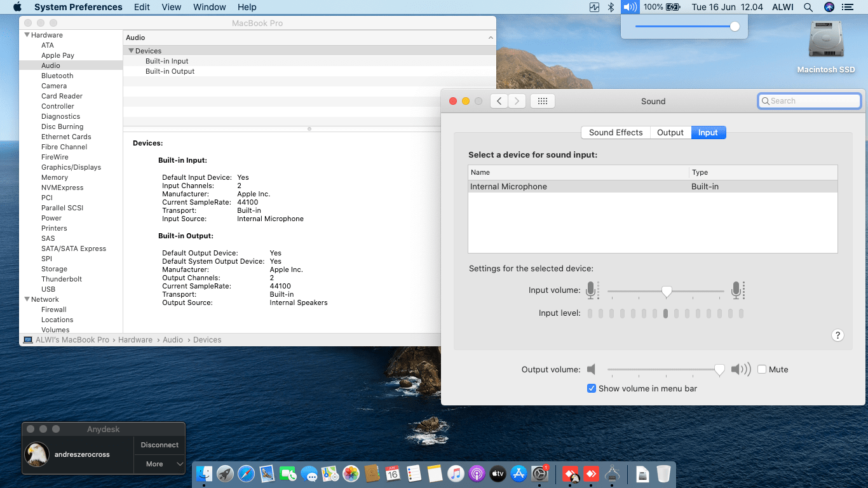Collapse the Devices disclosure triangle
The image size is (868, 488).
(x=131, y=51)
